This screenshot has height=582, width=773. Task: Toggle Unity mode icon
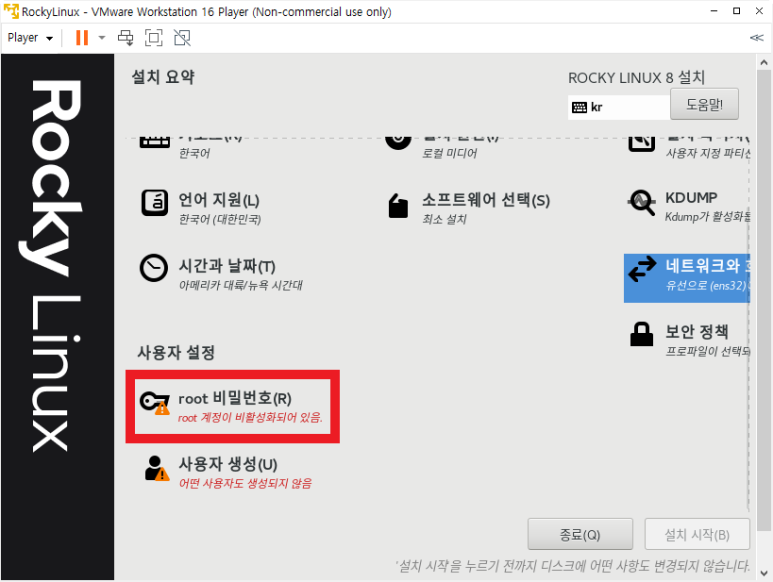tap(182, 38)
